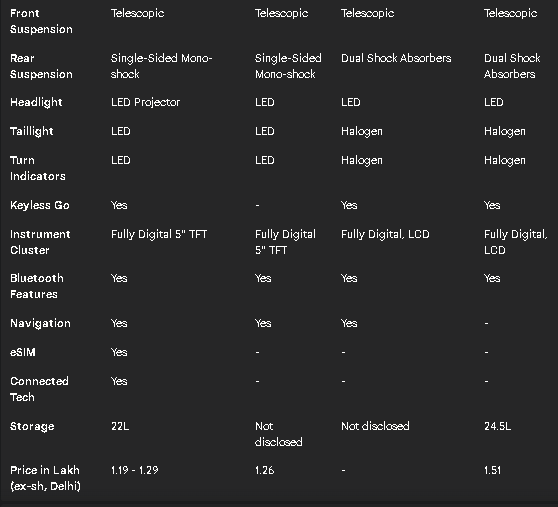
Task: Select the 'Dual Shock Absorbers' cell in third column
Action: click(x=396, y=58)
